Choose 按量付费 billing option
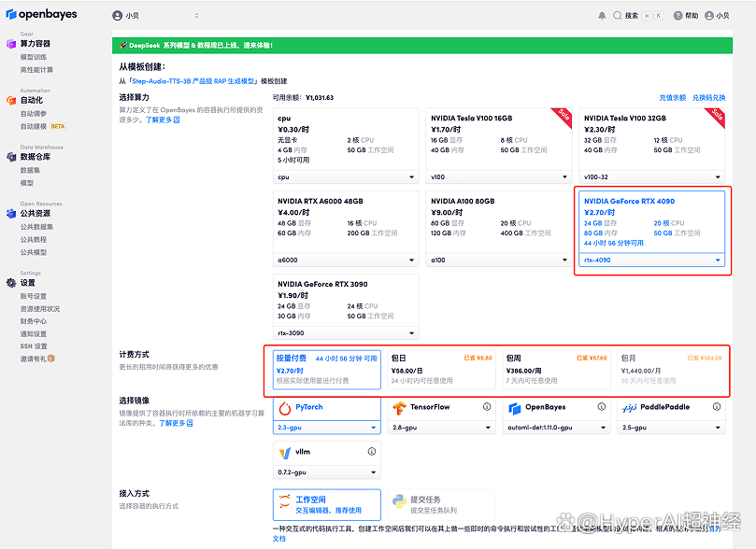Screen dimensions: 756x549 pos(327,370)
